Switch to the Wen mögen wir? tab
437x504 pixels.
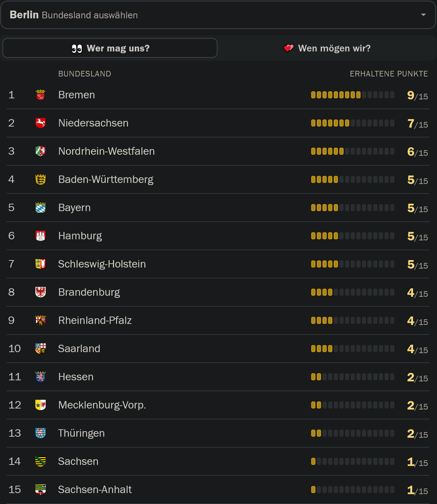click(327, 48)
